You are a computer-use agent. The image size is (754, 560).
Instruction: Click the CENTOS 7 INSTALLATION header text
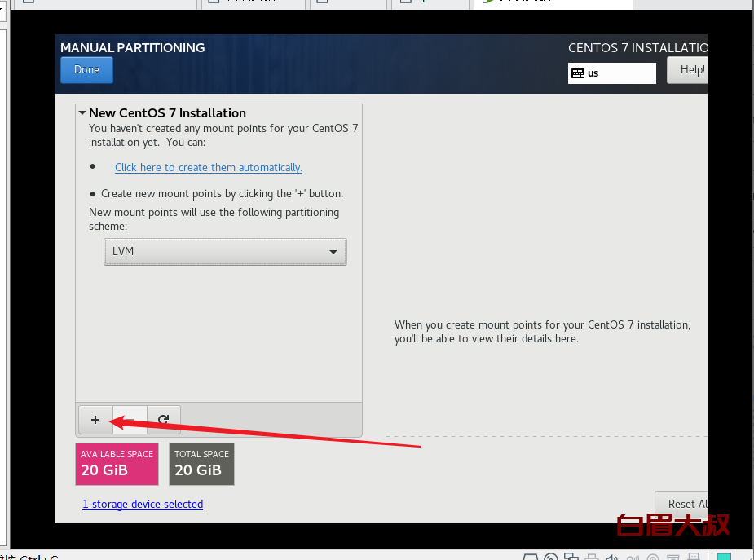click(637, 48)
